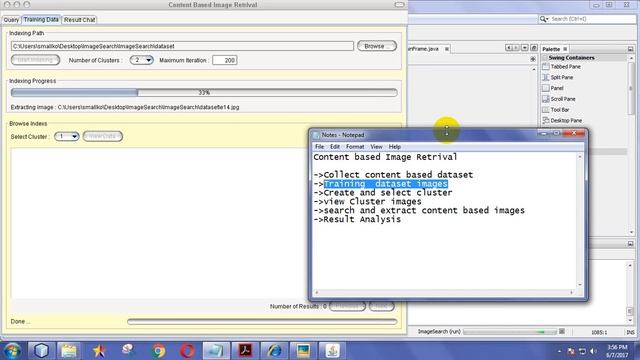
Task: Launch Google Chrome from taskbar
Action: point(158,351)
